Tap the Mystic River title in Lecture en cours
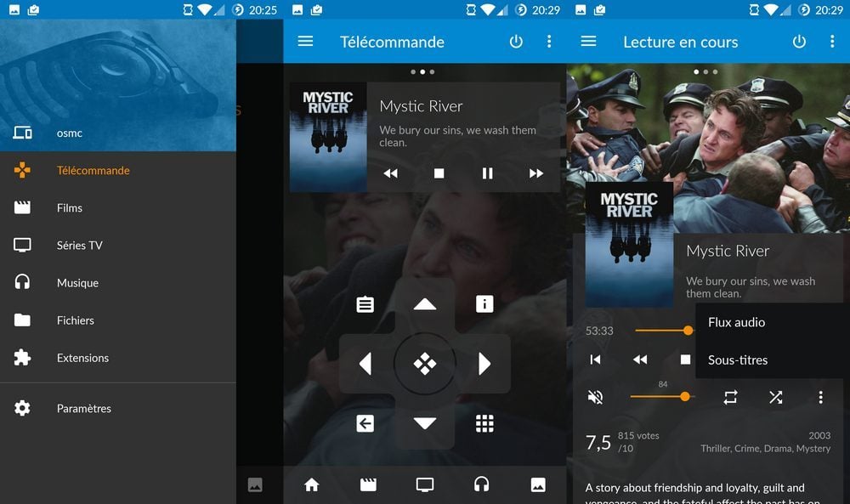The height and width of the screenshot is (504, 850). coord(728,251)
